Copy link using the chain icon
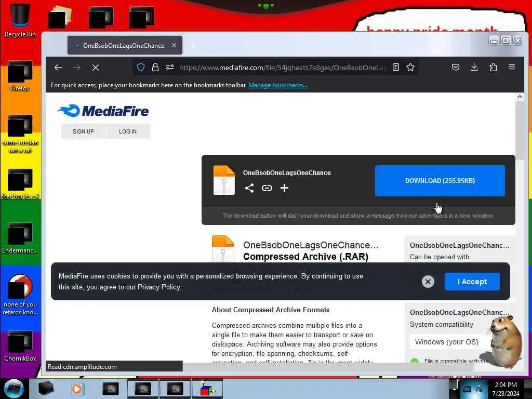This screenshot has width=532, height=399. [x=267, y=188]
